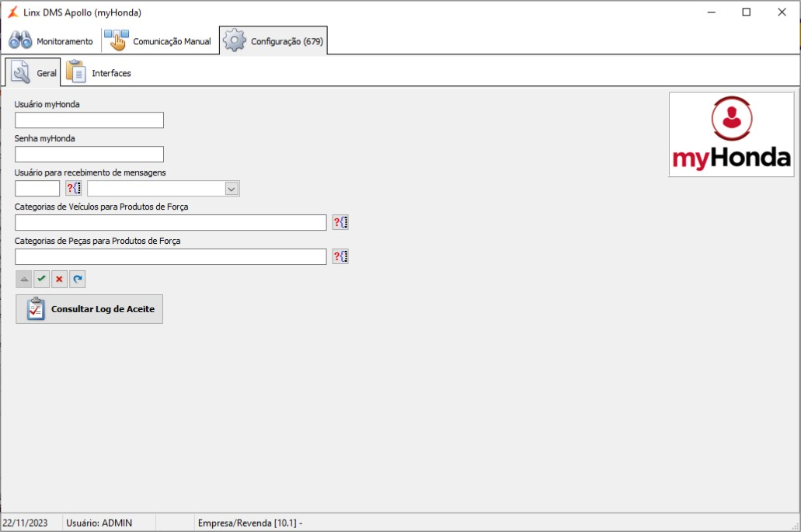Click the Categorias de Veículos text field
Screen dimensions: 801x532
pos(171,223)
